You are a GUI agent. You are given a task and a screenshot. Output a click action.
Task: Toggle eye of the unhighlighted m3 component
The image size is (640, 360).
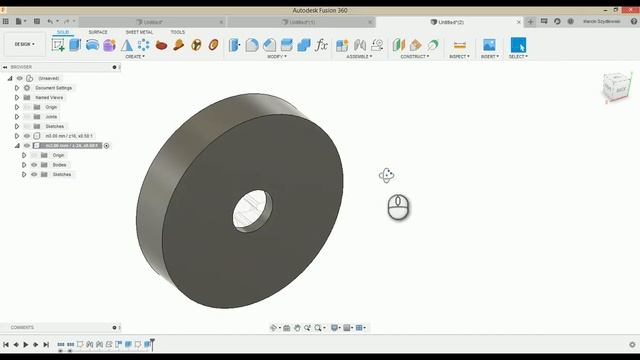[27, 136]
